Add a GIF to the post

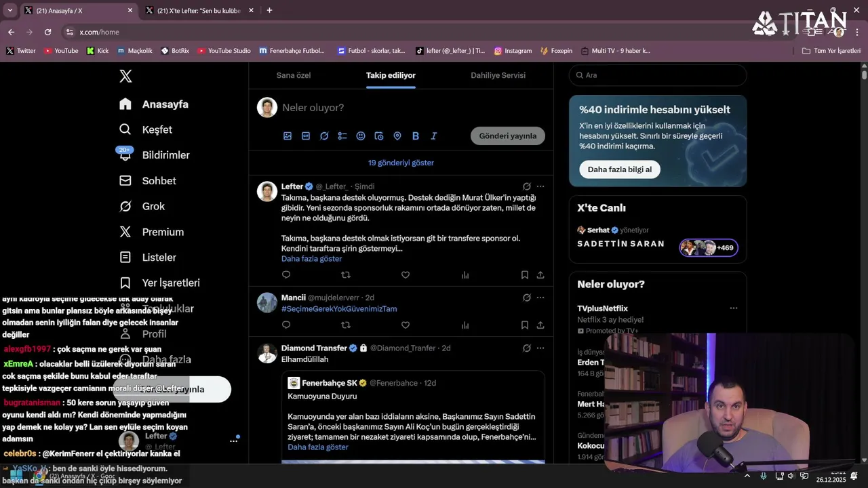[x=306, y=136]
